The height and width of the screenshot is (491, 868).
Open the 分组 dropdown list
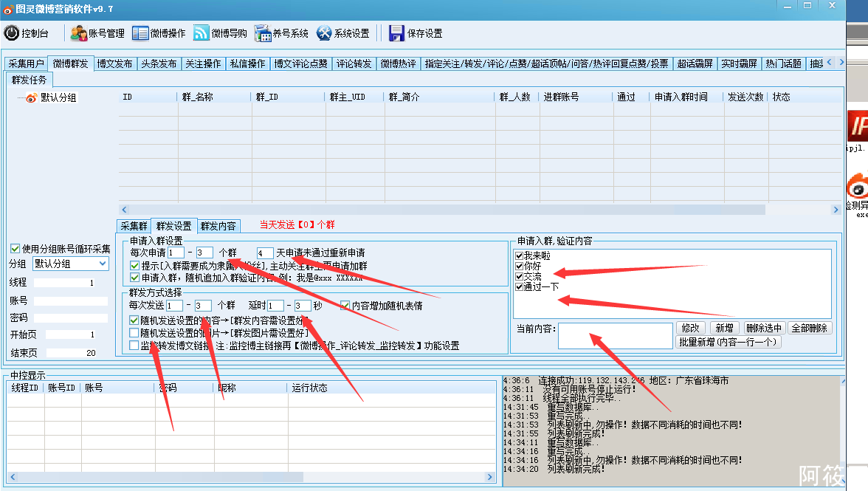(102, 264)
